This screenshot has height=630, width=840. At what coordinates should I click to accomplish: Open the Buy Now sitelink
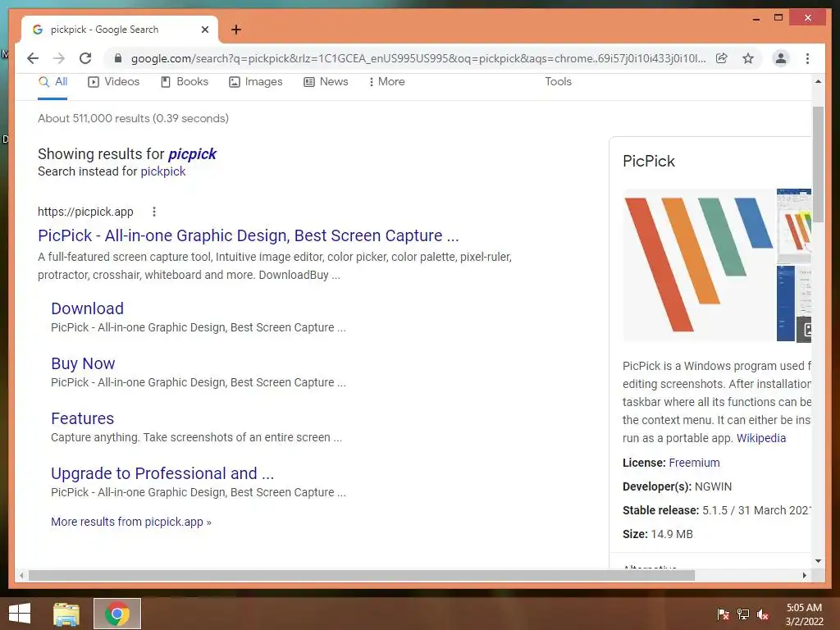(x=83, y=363)
